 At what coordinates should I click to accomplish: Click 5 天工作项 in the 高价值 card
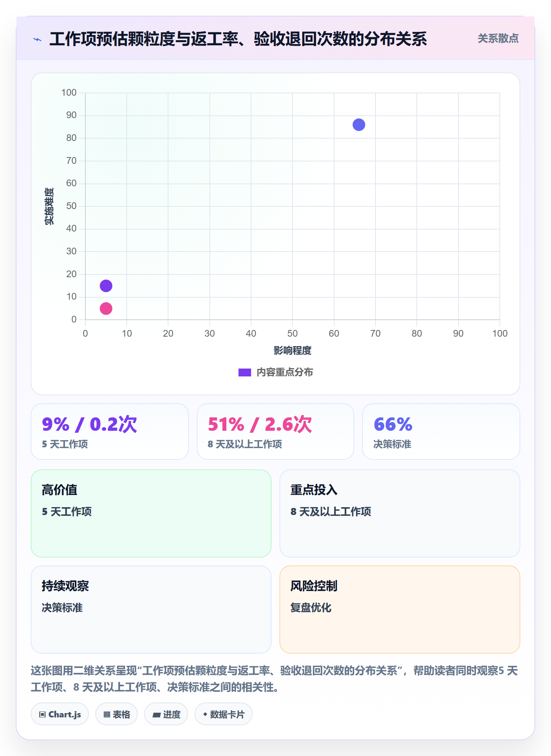[x=67, y=511]
